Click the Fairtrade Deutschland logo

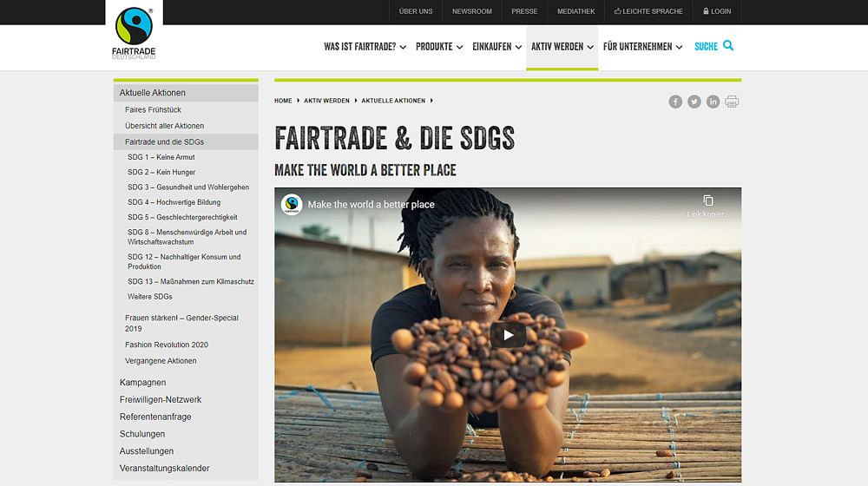click(x=134, y=33)
